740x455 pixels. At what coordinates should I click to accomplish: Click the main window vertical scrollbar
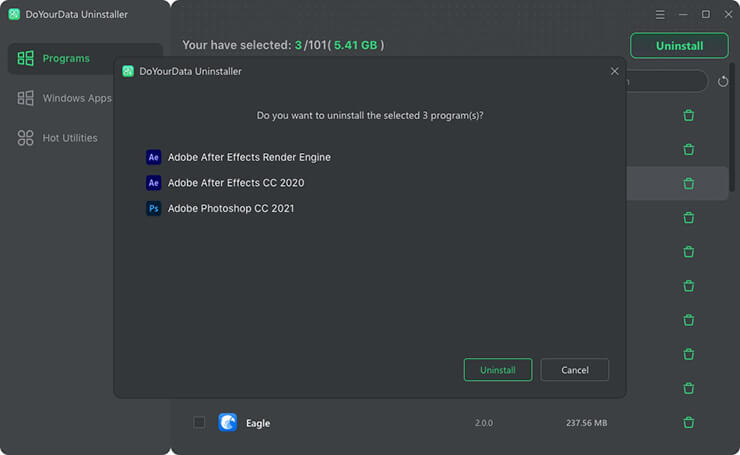pyautogui.click(x=732, y=126)
